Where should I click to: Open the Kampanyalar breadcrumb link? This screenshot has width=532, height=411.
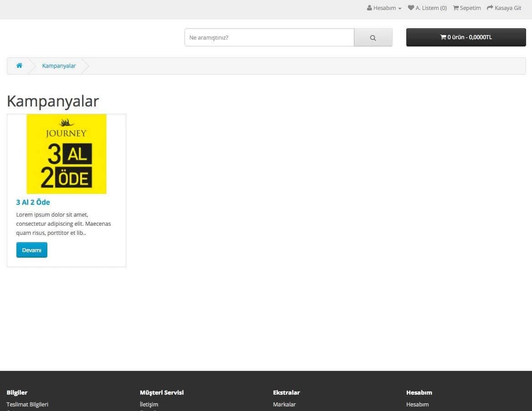pyautogui.click(x=59, y=66)
